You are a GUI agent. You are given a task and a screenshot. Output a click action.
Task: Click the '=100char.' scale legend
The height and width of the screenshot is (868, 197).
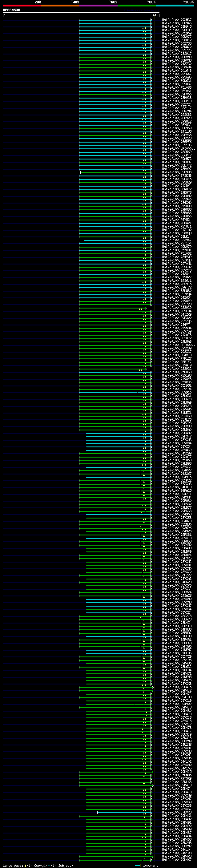[150, 865]
